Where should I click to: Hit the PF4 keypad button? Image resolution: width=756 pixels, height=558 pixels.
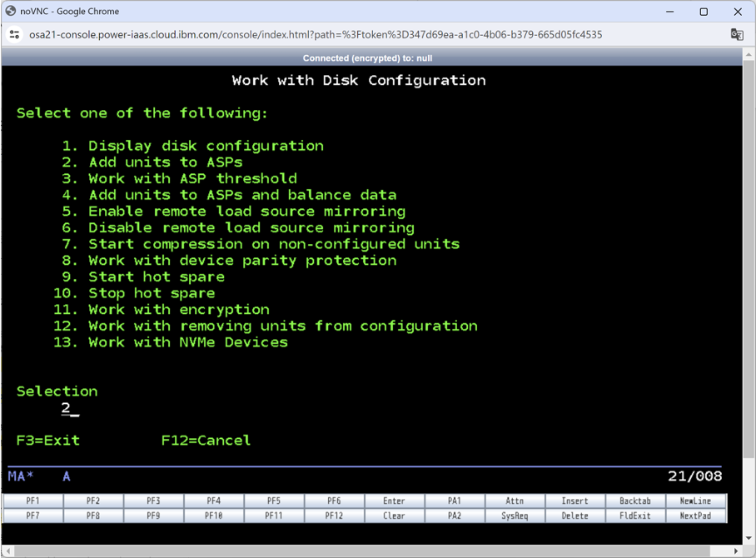click(214, 501)
